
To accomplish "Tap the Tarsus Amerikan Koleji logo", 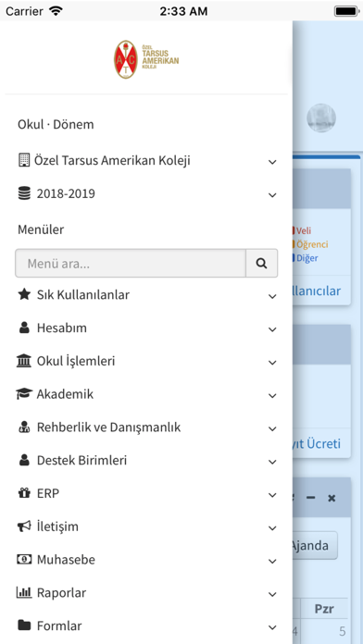I will coord(146,59).
